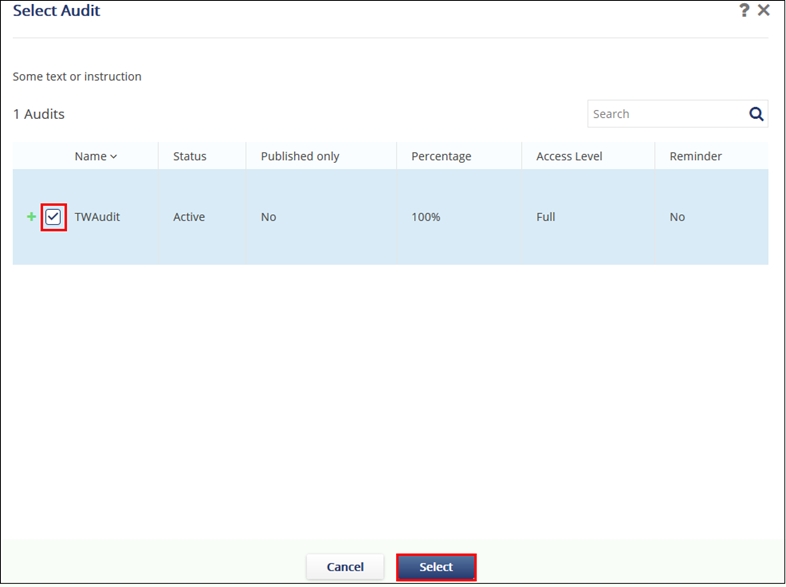Confirm with the Select button

tap(436, 567)
